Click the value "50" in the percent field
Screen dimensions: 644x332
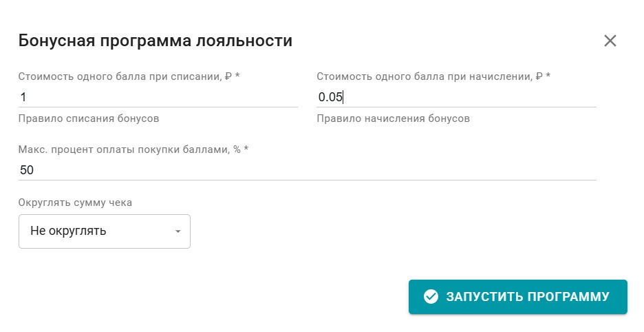[27, 170]
